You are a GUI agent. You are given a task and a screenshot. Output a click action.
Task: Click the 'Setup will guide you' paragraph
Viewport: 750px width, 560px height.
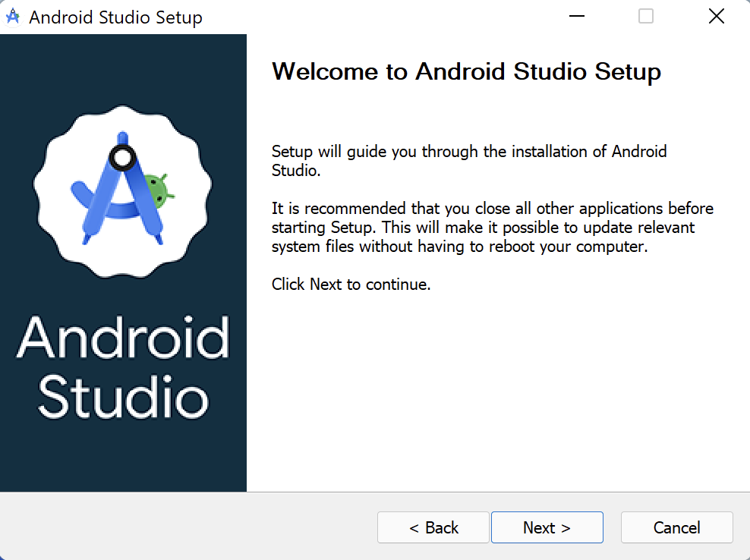tap(468, 160)
